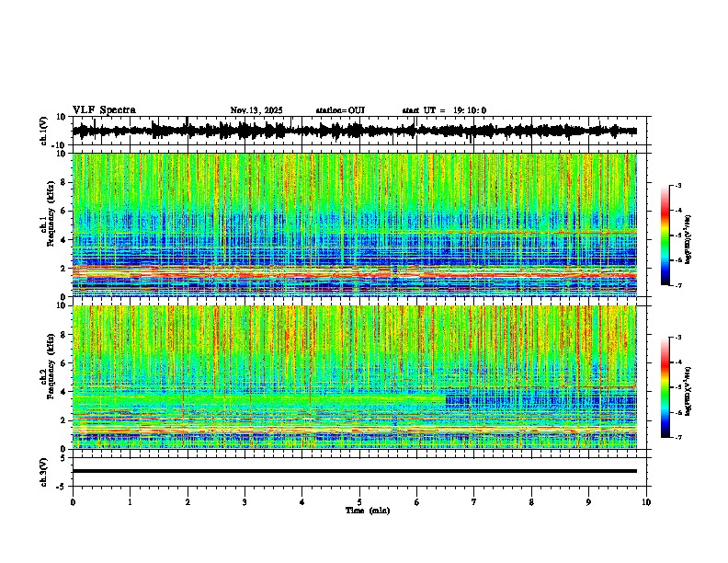Screen dimensions: 728x563
Task: Click the time axis tick label "2"
Action: pyautogui.click(x=188, y=502)
